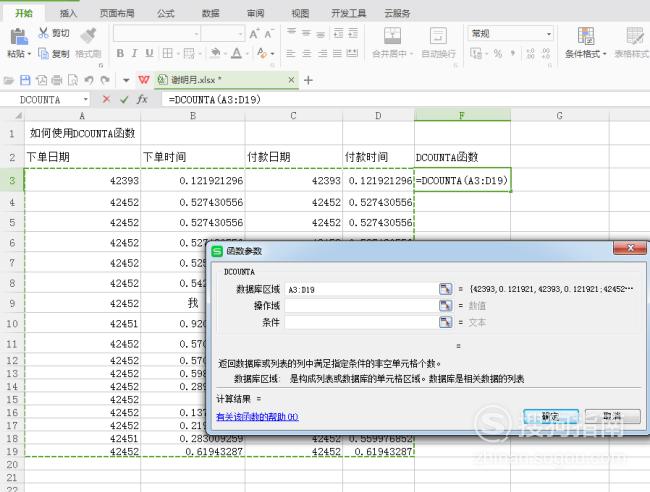Open insert function fx button
The height and width of the screenshot is (492, 650).
pos(142,99)
